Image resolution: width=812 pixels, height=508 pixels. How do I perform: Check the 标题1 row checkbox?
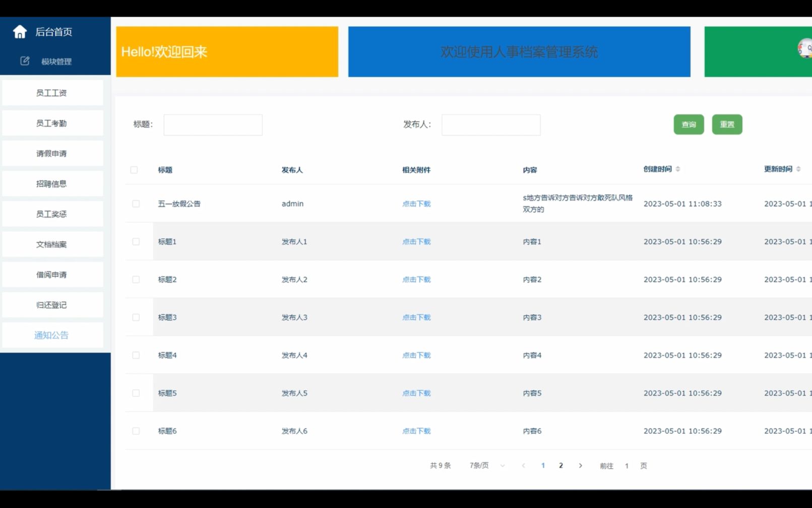click(136, 242)
